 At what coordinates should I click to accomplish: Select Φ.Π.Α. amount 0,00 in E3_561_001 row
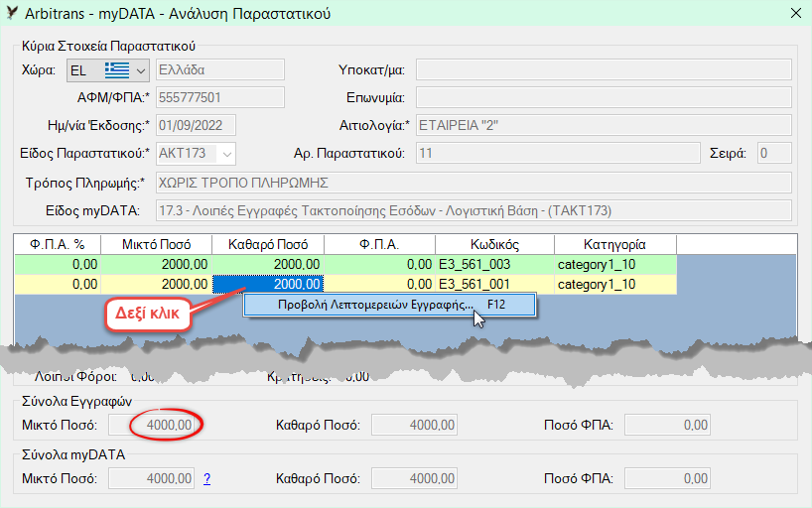pos(379,285)
